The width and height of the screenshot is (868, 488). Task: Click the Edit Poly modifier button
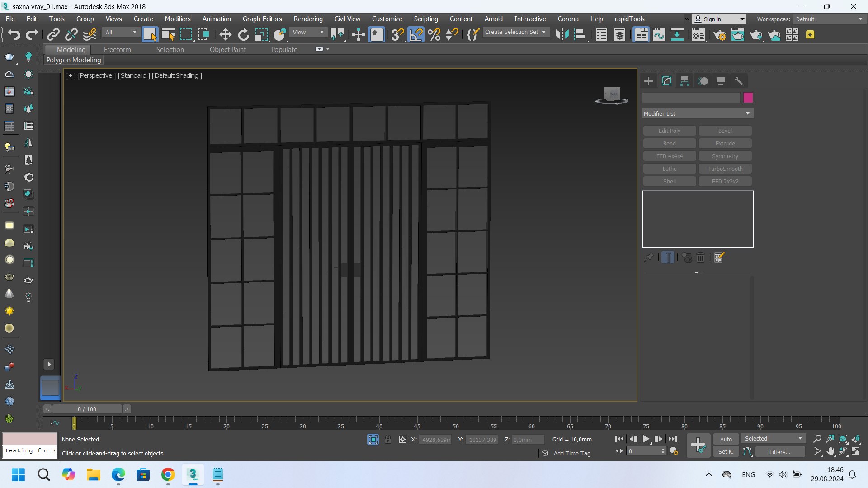pyautogui.click(x=669, y=131)
